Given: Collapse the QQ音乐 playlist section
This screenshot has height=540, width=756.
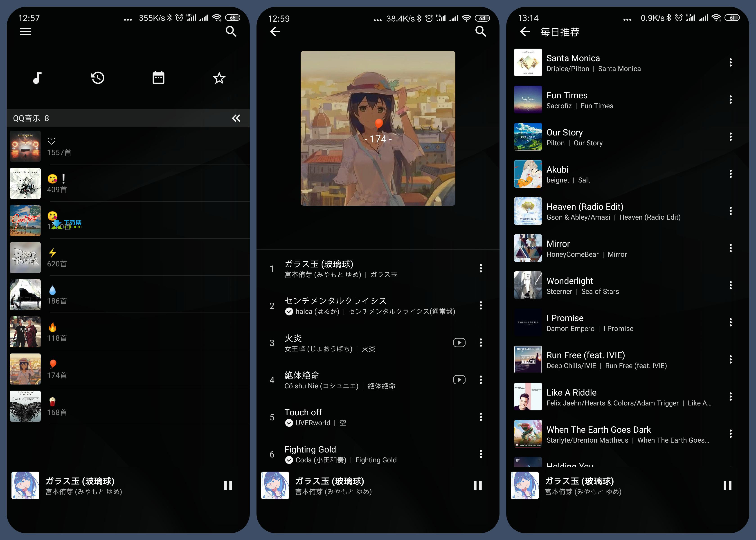Looking at the screenshot, I should click(236, 118).
